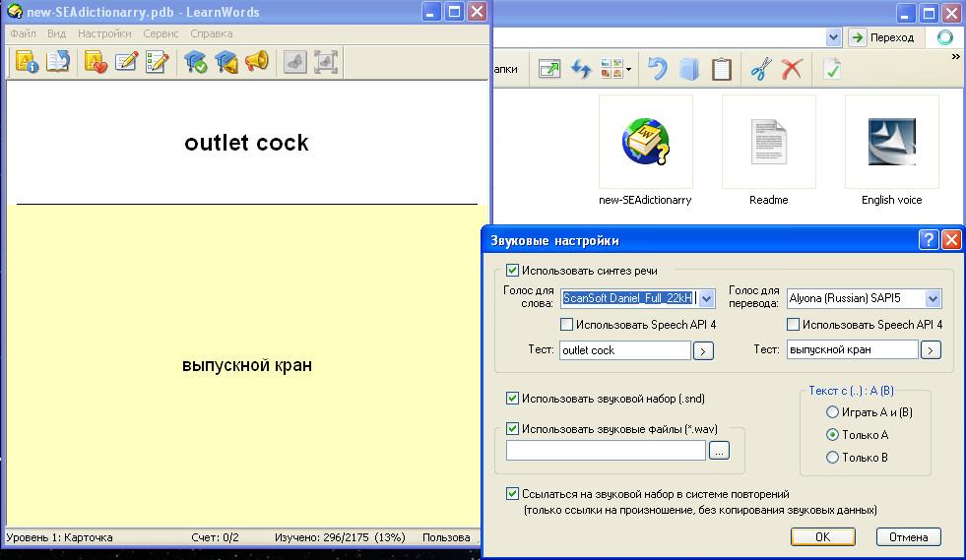Open the dialog help question-mark button
Viewport: 966px width, 560px height.
click(x=928, y=240)
